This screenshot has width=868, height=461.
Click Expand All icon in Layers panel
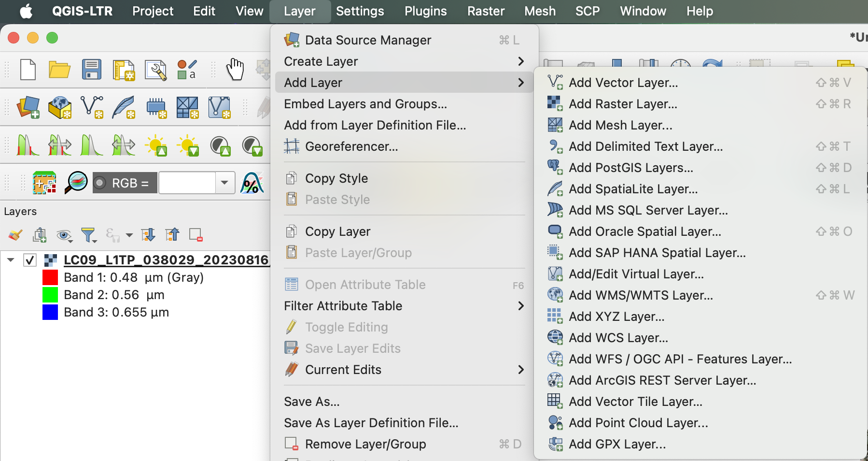click(x=148, y=235)
